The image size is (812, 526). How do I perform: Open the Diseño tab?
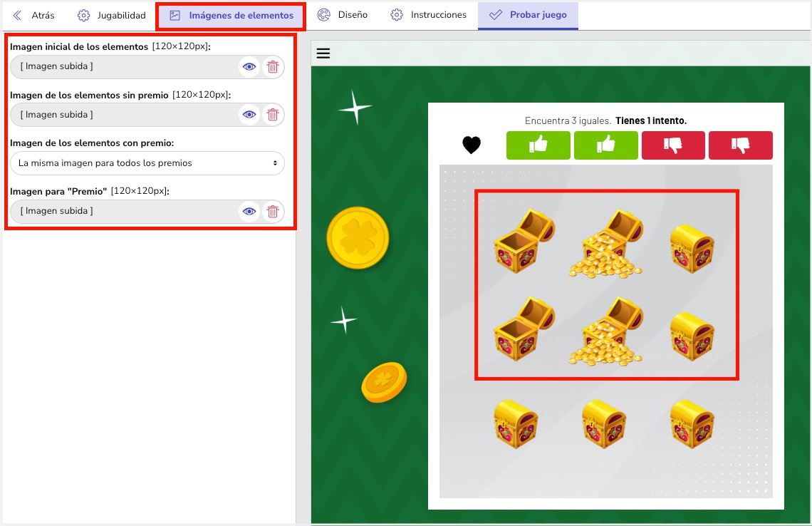point(343,15)
